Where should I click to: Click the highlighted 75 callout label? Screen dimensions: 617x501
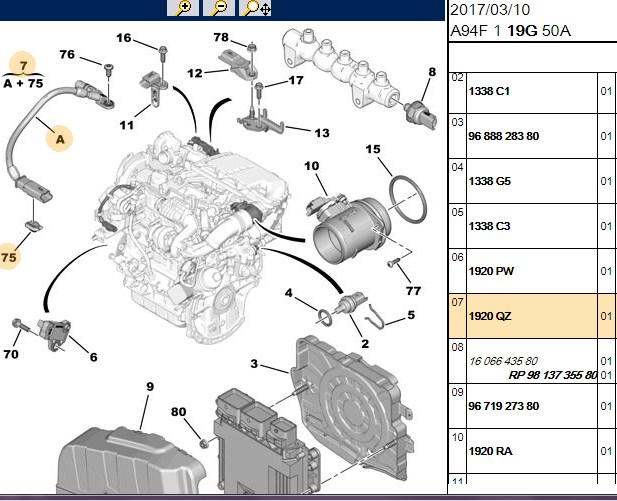[x=9, y=257]
